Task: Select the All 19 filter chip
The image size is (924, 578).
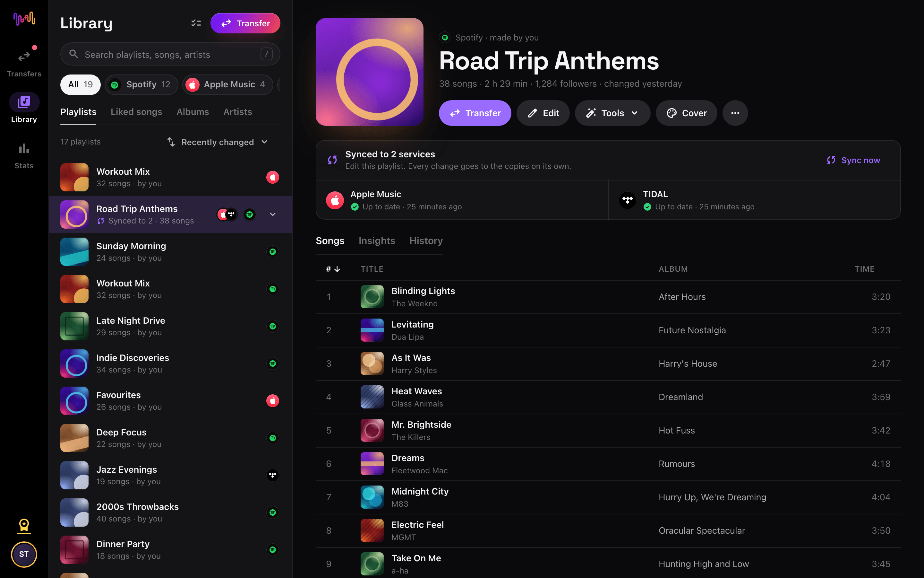Action: 80,84
